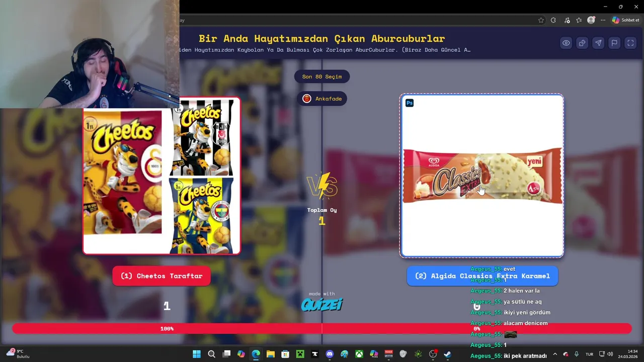The height and width of the screenshot is (362, 644).
Task: Switch to Microsoft Edge on taskbar
Action: click(x=256, y=354)
